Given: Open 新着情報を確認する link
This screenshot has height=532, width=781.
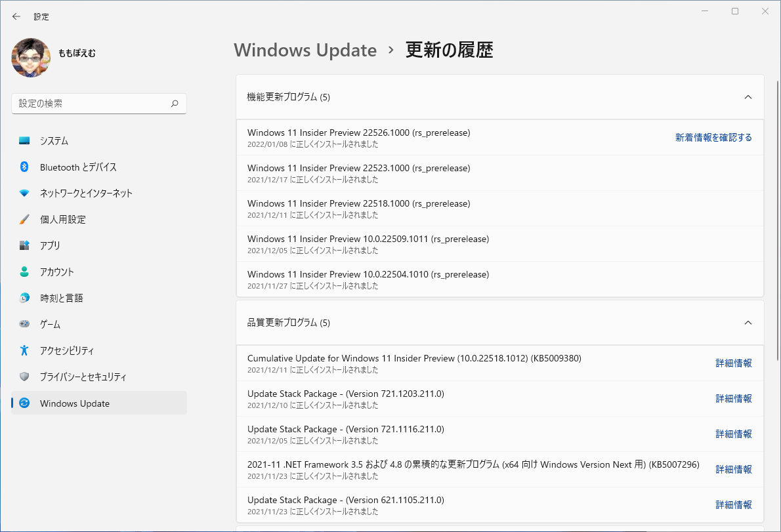Looking at the screenshot, I should click(713, 137).
